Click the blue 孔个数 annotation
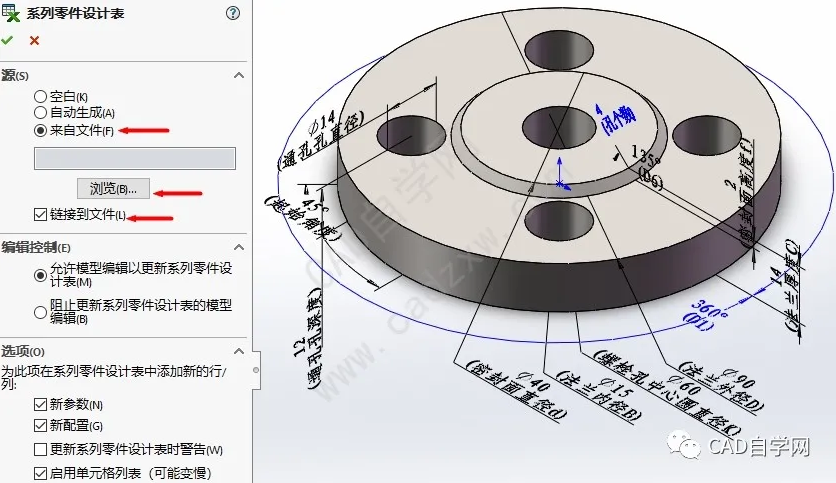Screen dimensions: 836x483 point(615,118)
